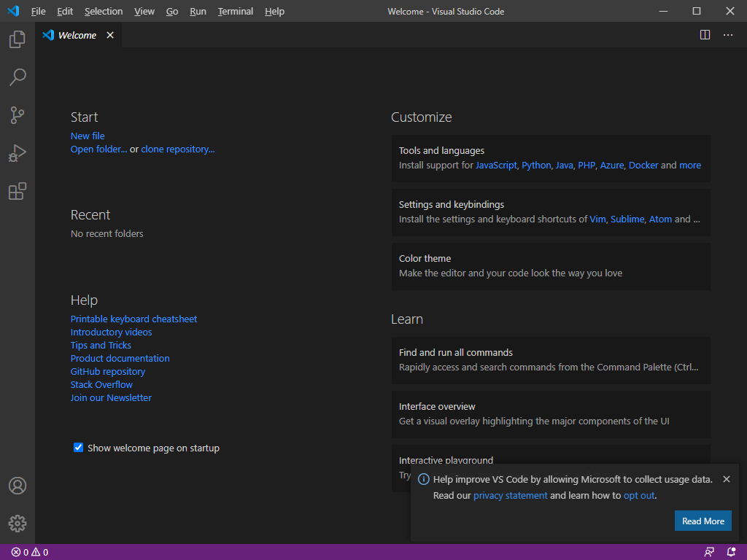Toggle Show welcome page on startup checkbox
Viewport: 747px width, 560px height.
(79, 448)
